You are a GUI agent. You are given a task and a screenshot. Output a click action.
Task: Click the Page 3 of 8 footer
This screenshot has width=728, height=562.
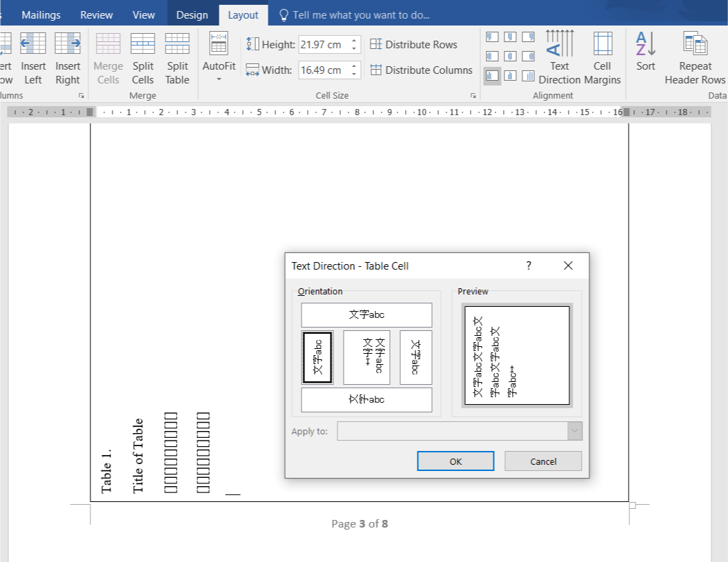point(360,523)
